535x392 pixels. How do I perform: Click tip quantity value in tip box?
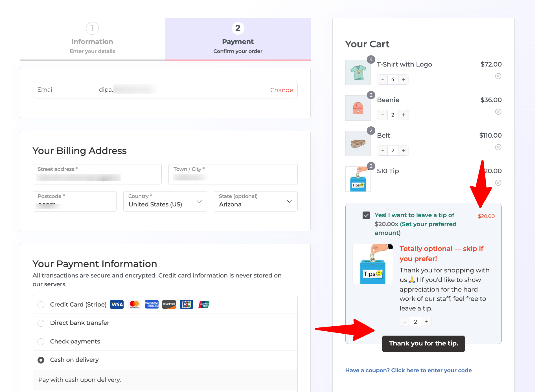point(415,322)
